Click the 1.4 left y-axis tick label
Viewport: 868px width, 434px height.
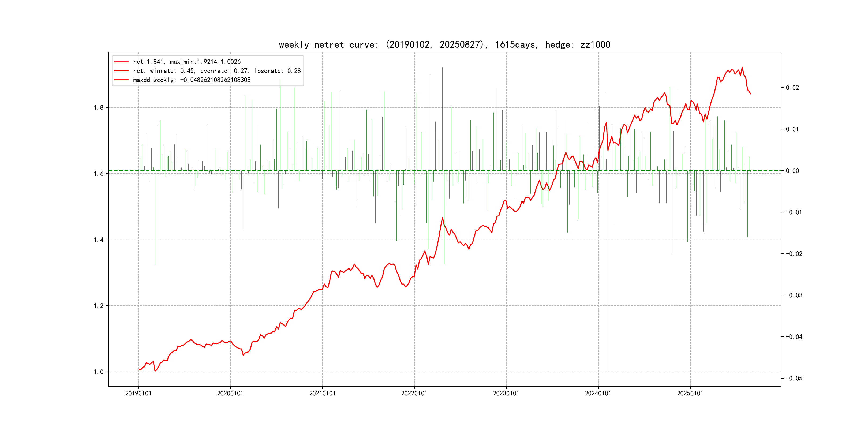[99, 240]
